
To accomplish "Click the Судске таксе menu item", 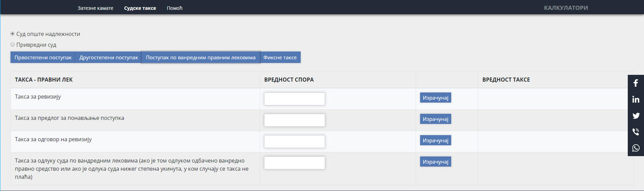I will click(140, 8).
